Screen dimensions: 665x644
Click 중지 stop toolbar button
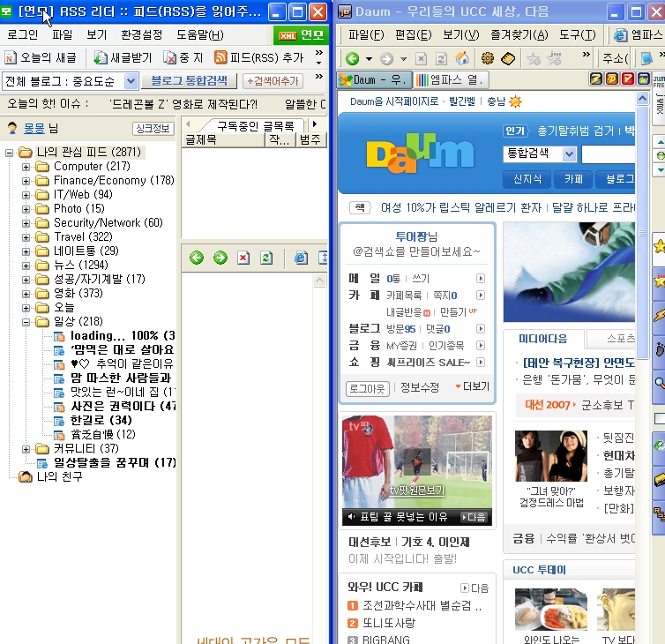(x=184, y=57)
